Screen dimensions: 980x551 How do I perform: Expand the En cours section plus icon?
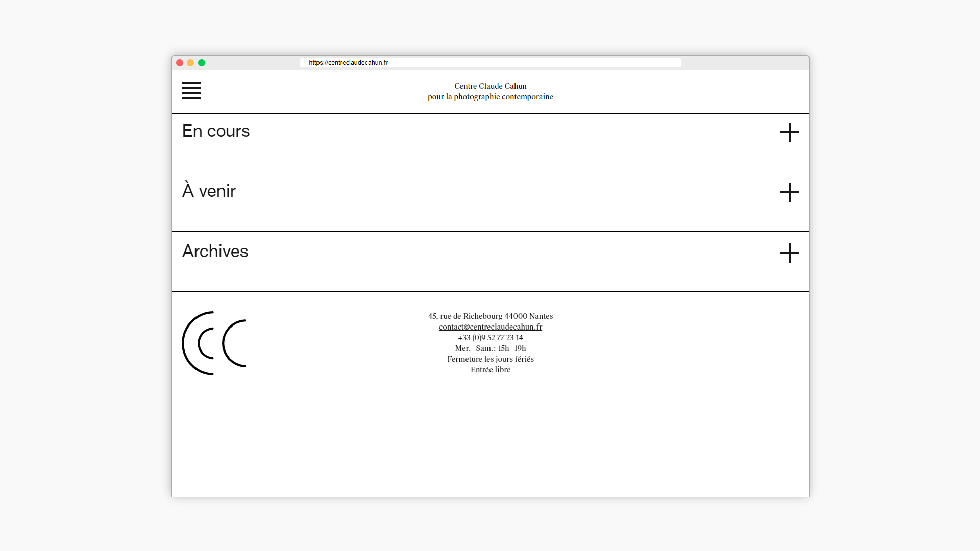point(789,132)
